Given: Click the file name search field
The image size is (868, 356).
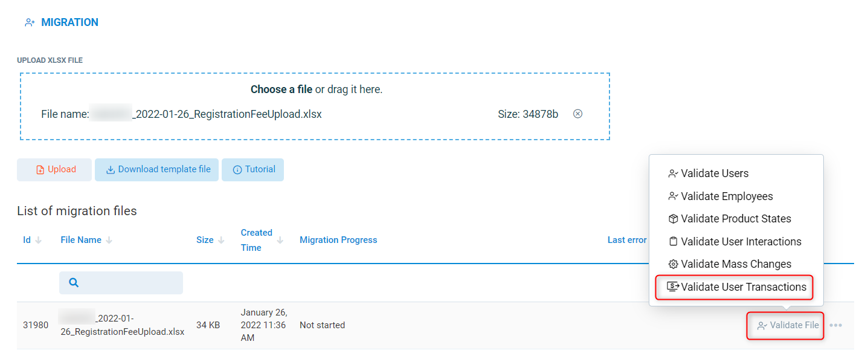Looking at the screenshot, I should [121, 282].
